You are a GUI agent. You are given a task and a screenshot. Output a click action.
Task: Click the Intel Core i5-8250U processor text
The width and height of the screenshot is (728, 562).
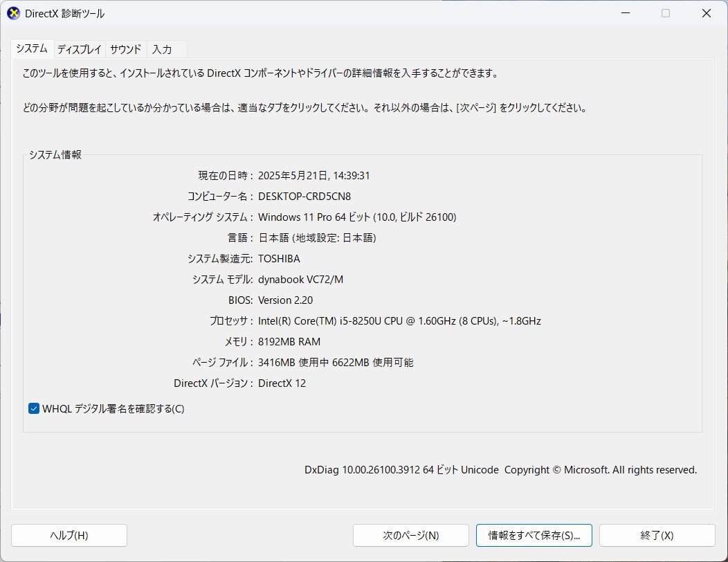coord(398,320)
